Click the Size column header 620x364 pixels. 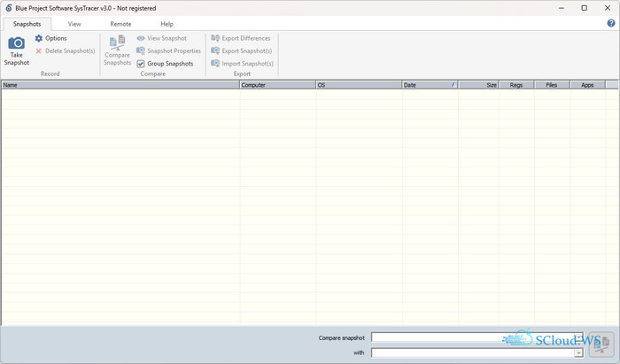(478, 85)
